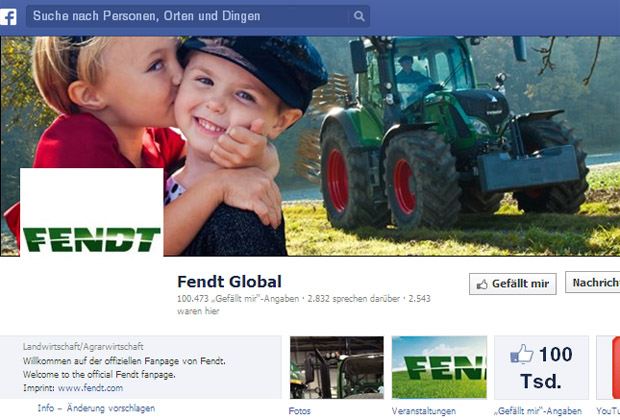This screenshot has height=420, width=620.
Task: Open the Fendt Global page title
Action: (229, 282)
